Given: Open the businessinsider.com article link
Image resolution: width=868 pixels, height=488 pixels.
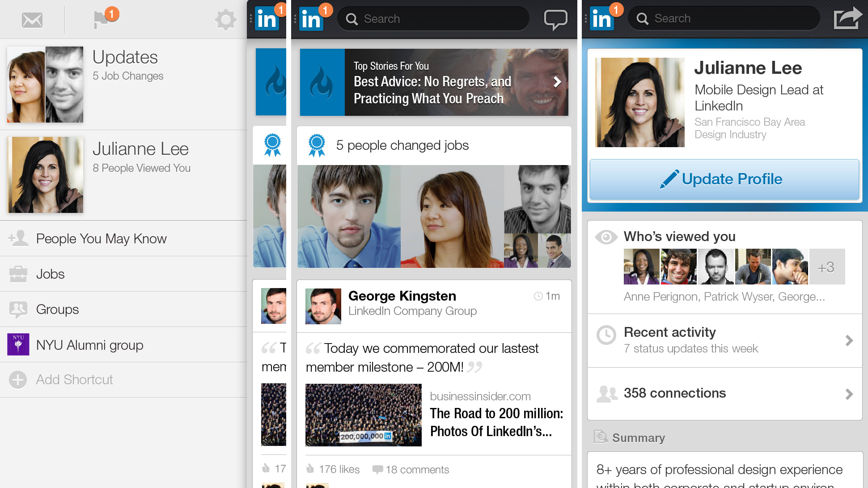Looking at the screenshot, I should pos(479,396).
